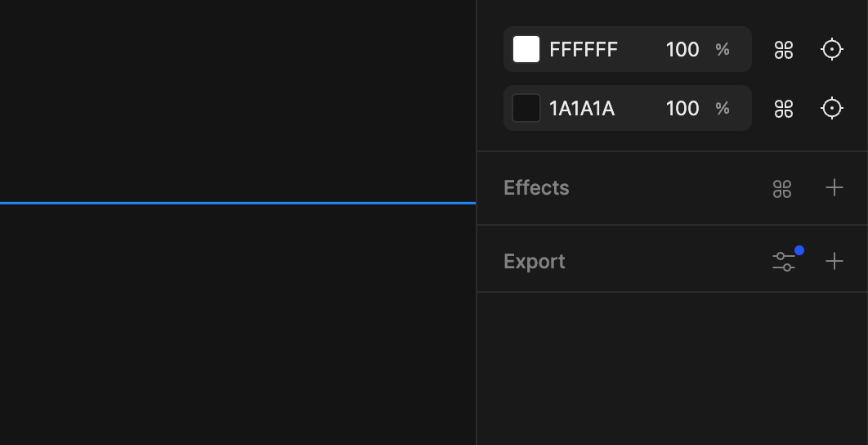Select the blue horizontal line on the canvas

click(x=237, y=202)
